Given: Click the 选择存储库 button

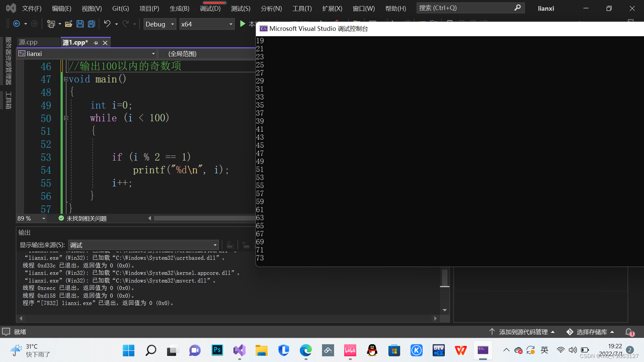Looking at the screenshot, I should click(x=591, y=332).
